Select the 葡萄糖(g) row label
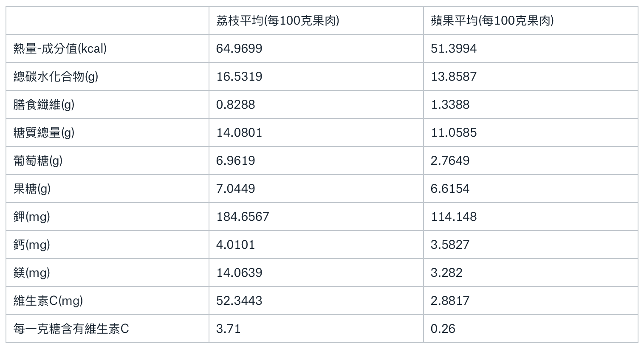 (x=38, y=160)
